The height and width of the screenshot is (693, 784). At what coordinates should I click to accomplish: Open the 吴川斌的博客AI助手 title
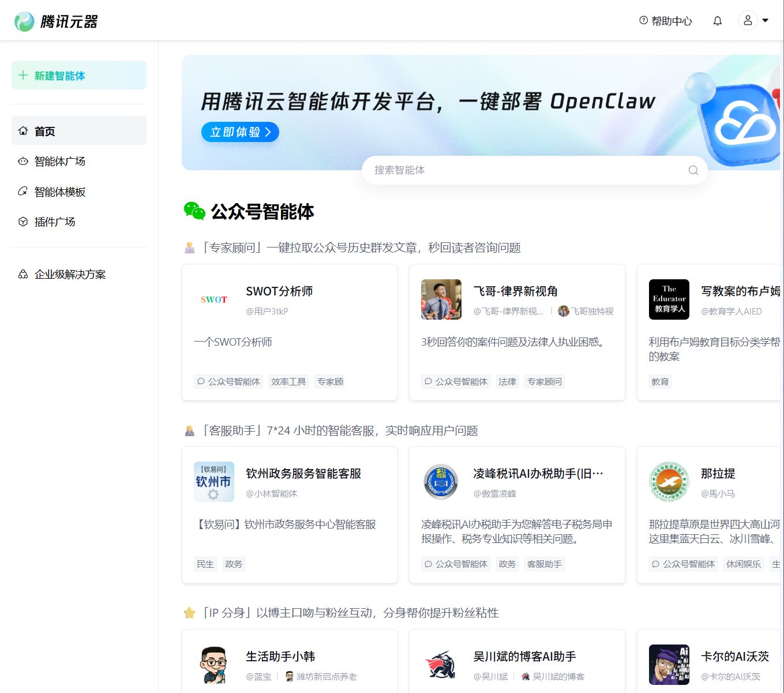pyautogui.click(x=524, y=657)
